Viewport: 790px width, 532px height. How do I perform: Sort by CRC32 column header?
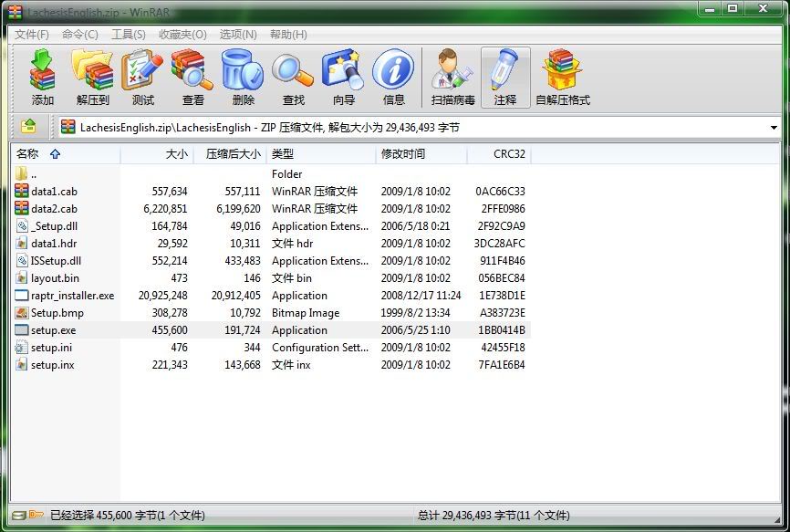click(x=499, y=153)
